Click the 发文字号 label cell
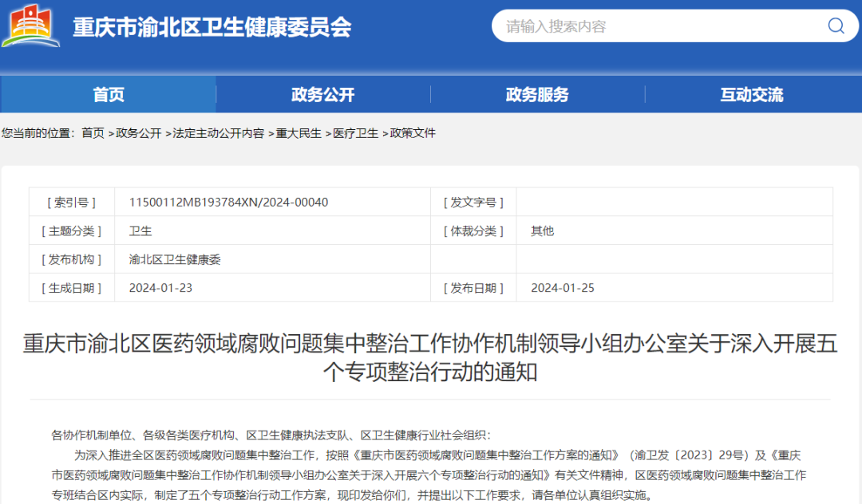The image size is (862, 504). pos(473,202)
